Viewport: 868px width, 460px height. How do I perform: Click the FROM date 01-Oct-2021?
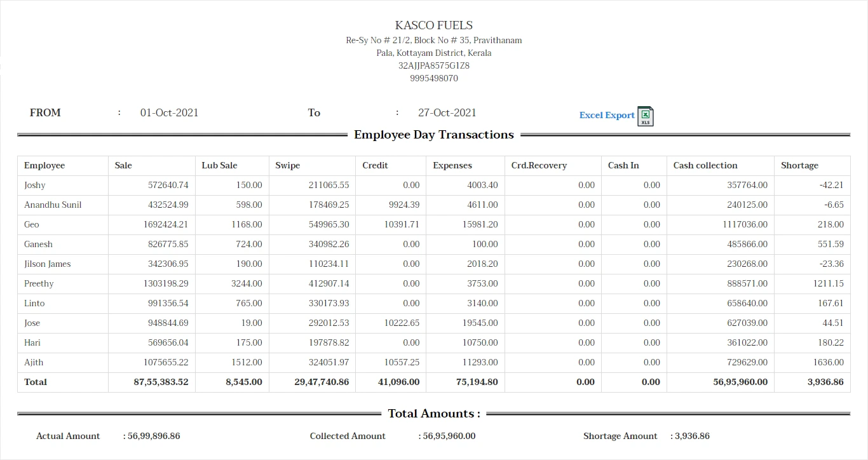(169, 112)
